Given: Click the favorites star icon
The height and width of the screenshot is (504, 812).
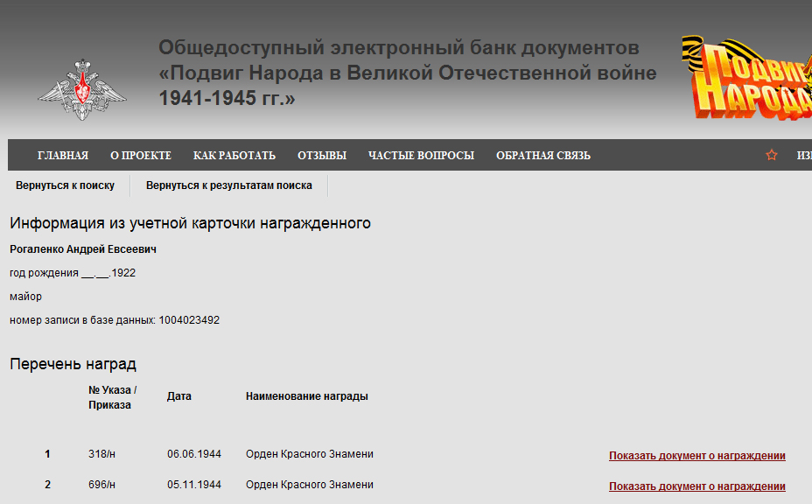Looking at the screenshot, I should (771, 155).
